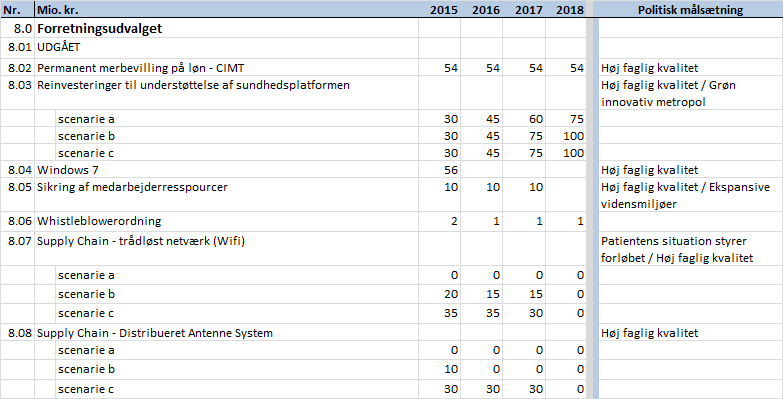
Task: Select 'Høj faglig kvalitet' cell in row 8.08
Action: click(x=691, y=333)
